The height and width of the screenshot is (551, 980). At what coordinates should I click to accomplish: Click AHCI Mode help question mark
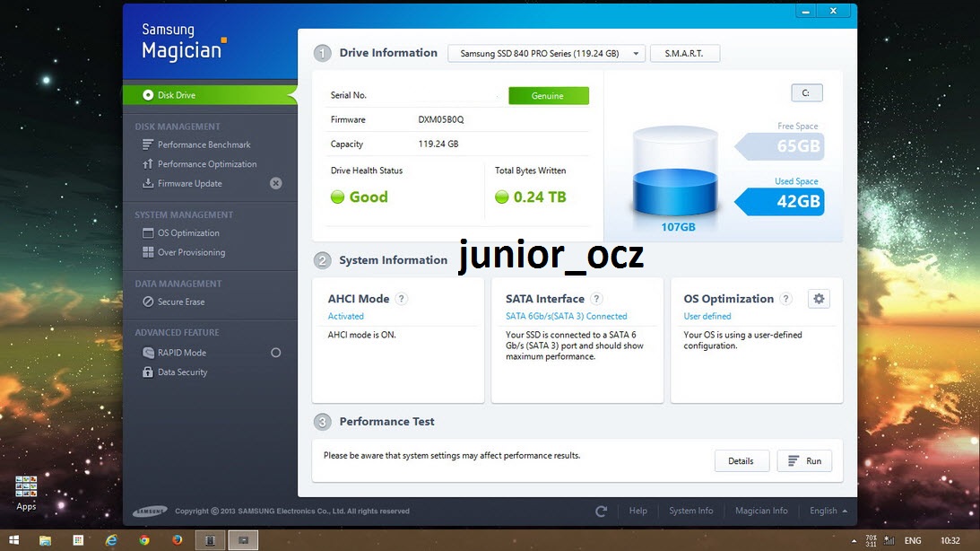tap(402, 299)
